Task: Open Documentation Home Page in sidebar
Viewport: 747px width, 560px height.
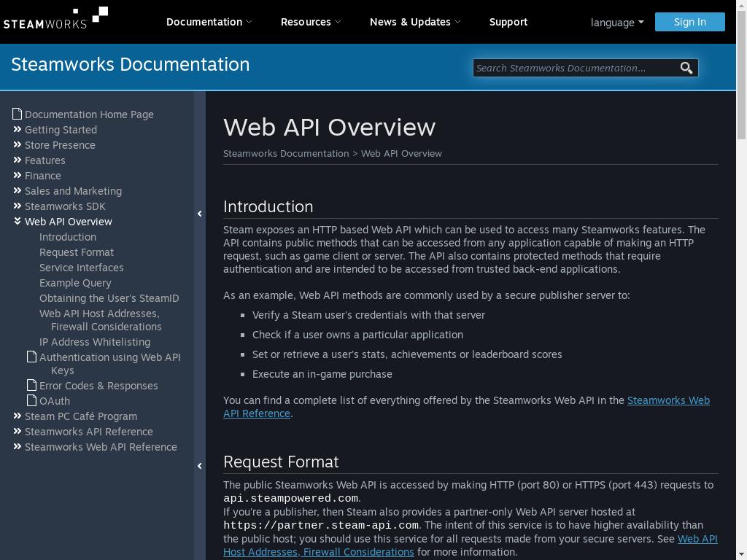Action: pyautogui.click(x=89, y=114)
